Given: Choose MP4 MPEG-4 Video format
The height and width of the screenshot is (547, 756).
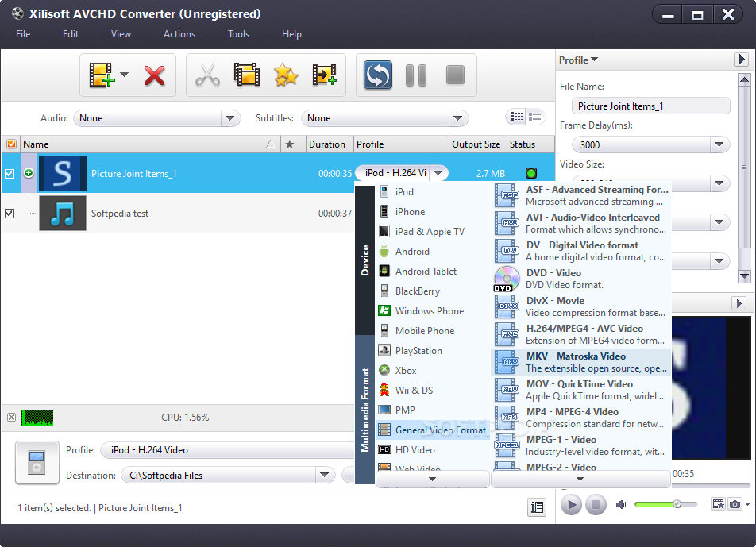Looking at the screenshot, I should pyautogui.click(x=581, y=418).
